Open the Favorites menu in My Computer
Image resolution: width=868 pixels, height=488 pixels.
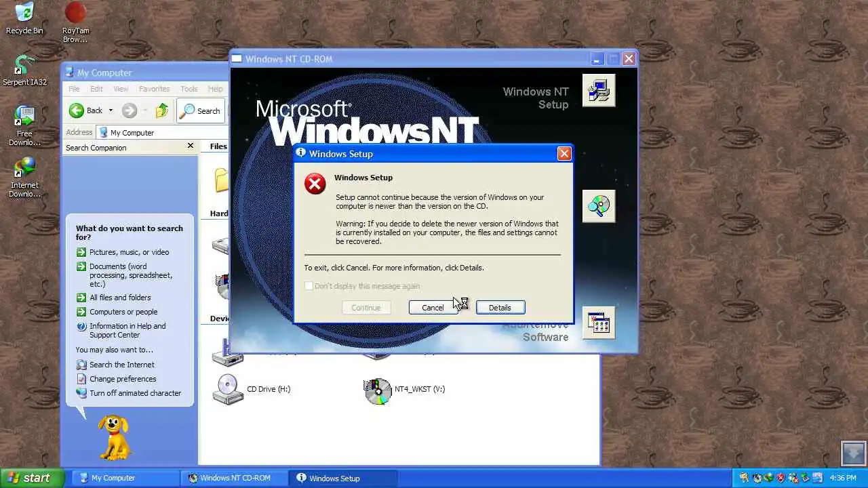[x=154, y=89]
